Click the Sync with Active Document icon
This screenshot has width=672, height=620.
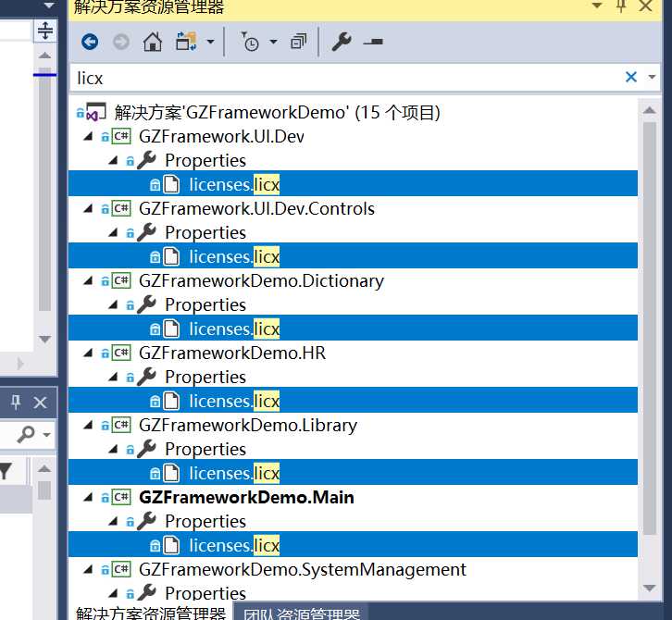tap(186, 42)
